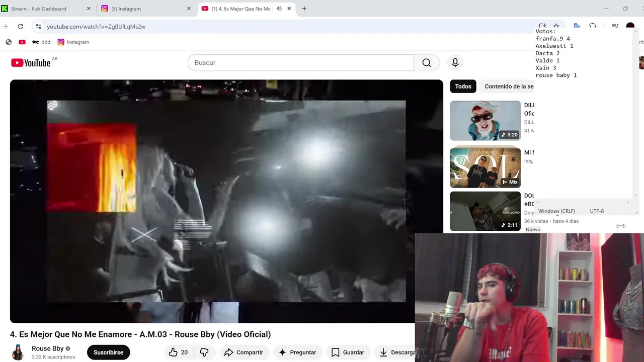The image size is (644, 362).
Task: Close the Instagram browser tab
Action: pos(189,9)
